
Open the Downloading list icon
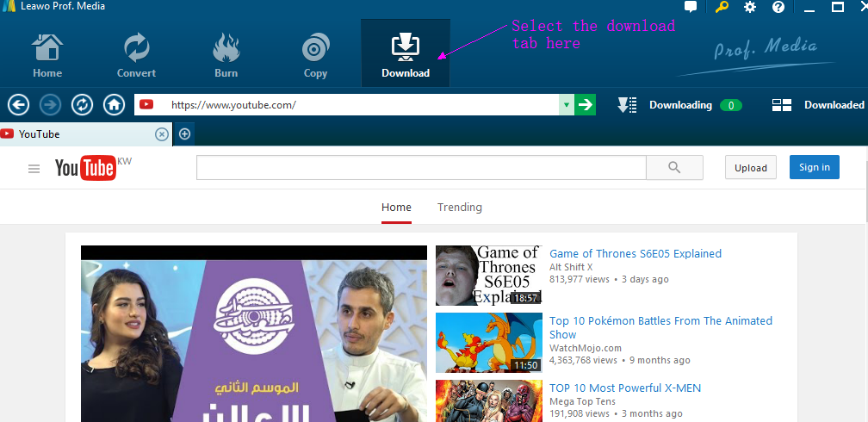[x=627, y=105]
